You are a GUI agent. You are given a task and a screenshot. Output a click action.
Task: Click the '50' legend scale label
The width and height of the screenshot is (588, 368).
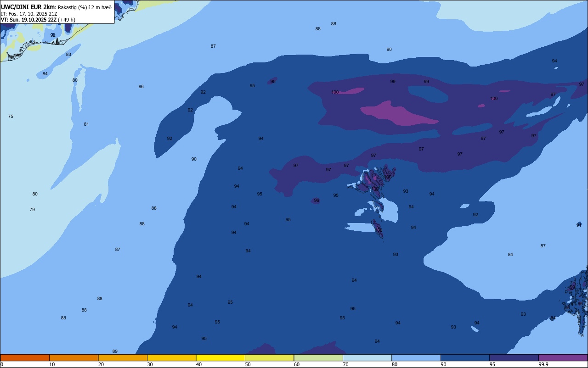[x=248, y=364]
